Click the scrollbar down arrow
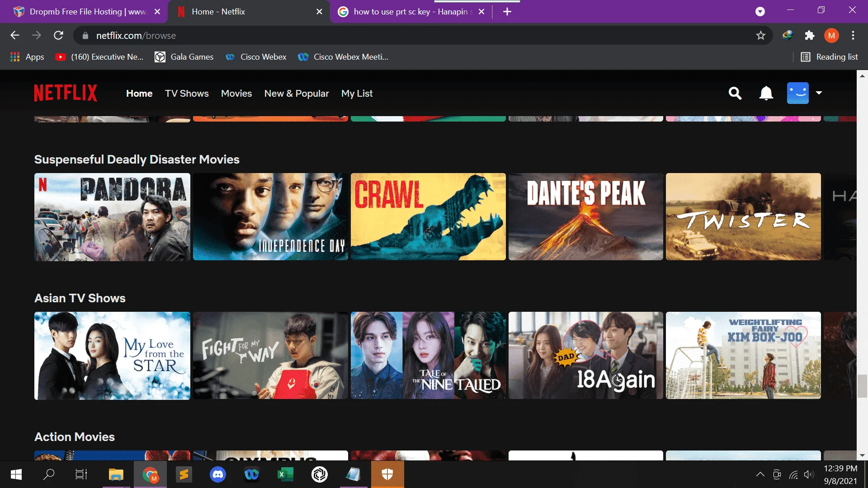 (x=862, y=455)
